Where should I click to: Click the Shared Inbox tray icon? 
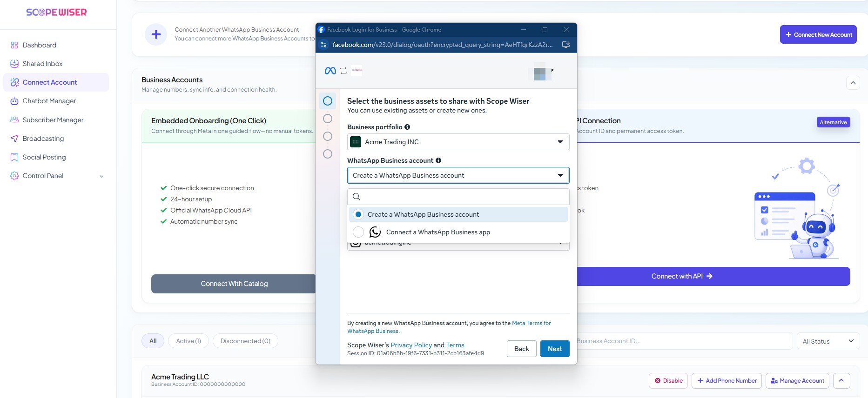point(14,64)
